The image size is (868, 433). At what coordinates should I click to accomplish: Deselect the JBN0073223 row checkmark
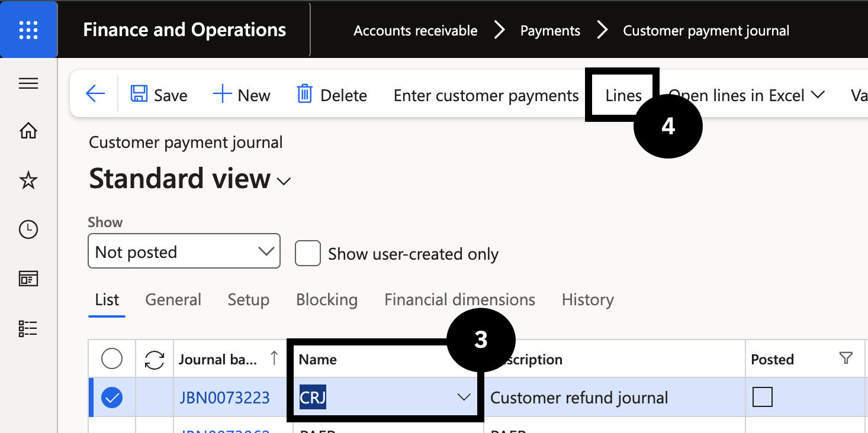click(112, 398)
